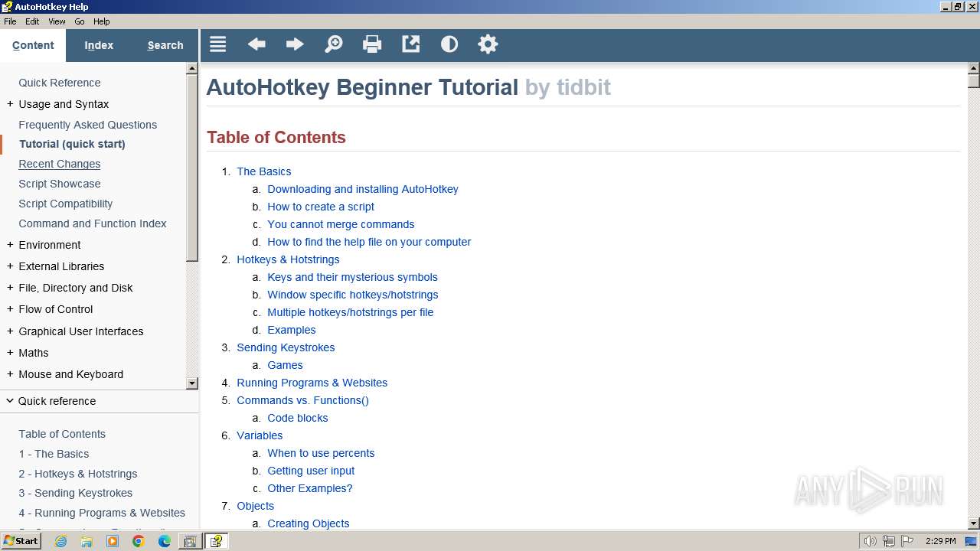Launch Google Chrome from the taskbar
980x551 pixels.
139,541
